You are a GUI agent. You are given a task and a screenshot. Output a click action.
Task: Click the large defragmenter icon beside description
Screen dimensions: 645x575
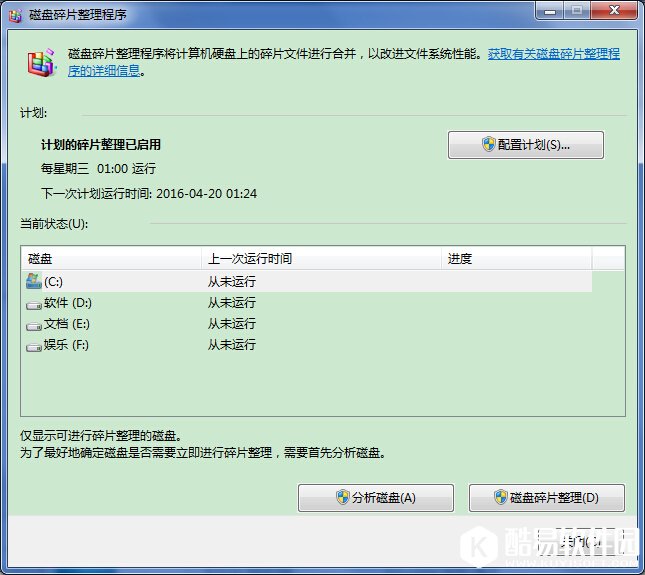[41, 63]
